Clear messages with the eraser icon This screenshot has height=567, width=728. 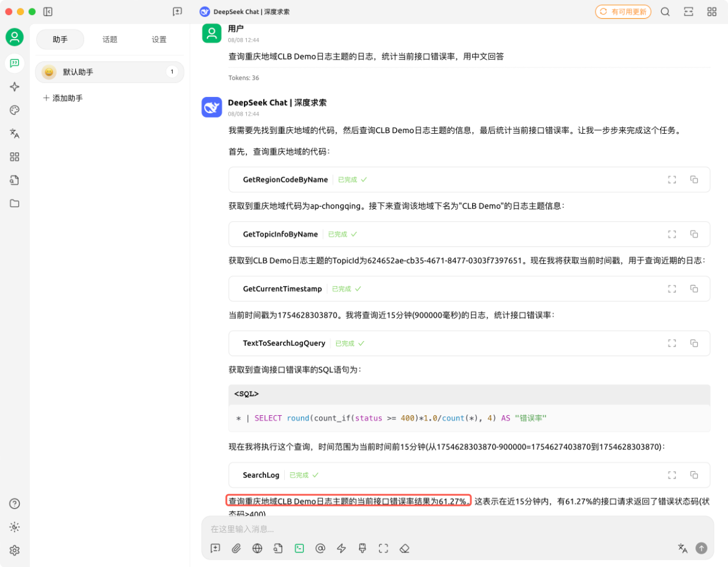click(404, 548)
